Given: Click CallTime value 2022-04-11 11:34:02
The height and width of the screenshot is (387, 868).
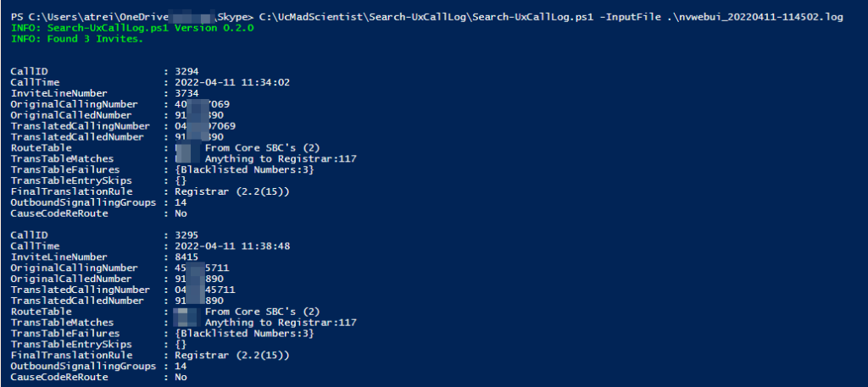Looking at the screenshot, I should point(232,82).
